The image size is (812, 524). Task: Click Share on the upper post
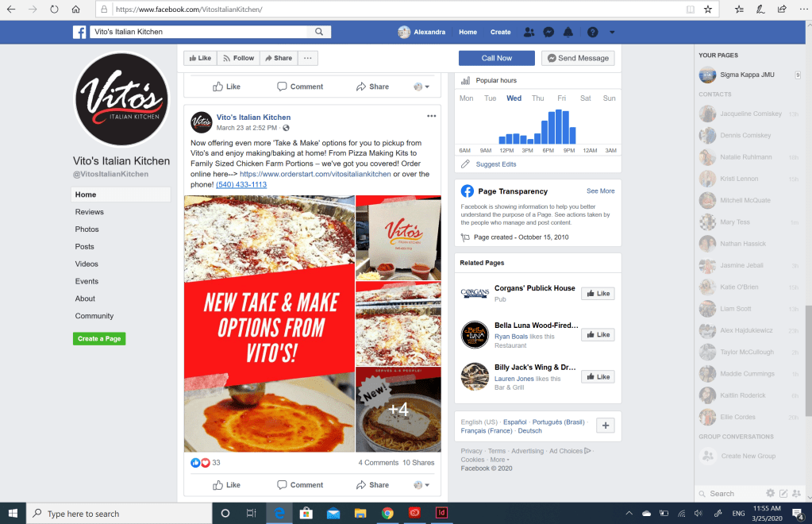click(x=372, y=87)
